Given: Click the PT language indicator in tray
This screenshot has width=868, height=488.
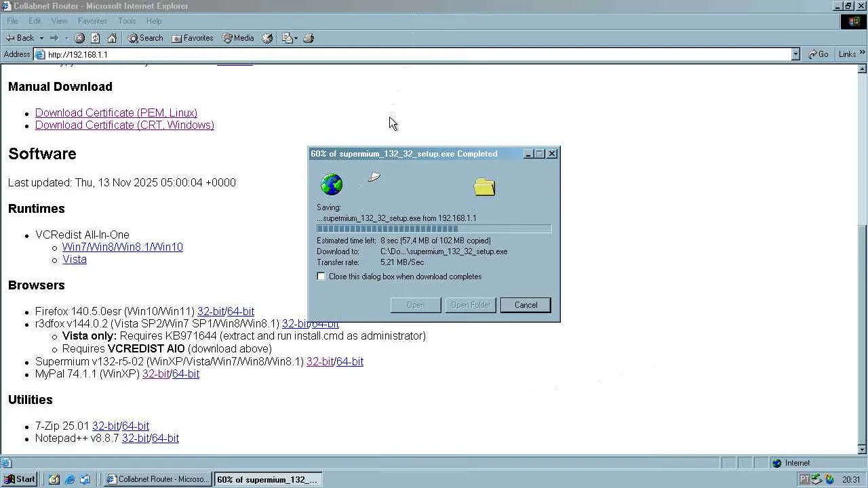Looking at the screenshot, I should 804,479.
